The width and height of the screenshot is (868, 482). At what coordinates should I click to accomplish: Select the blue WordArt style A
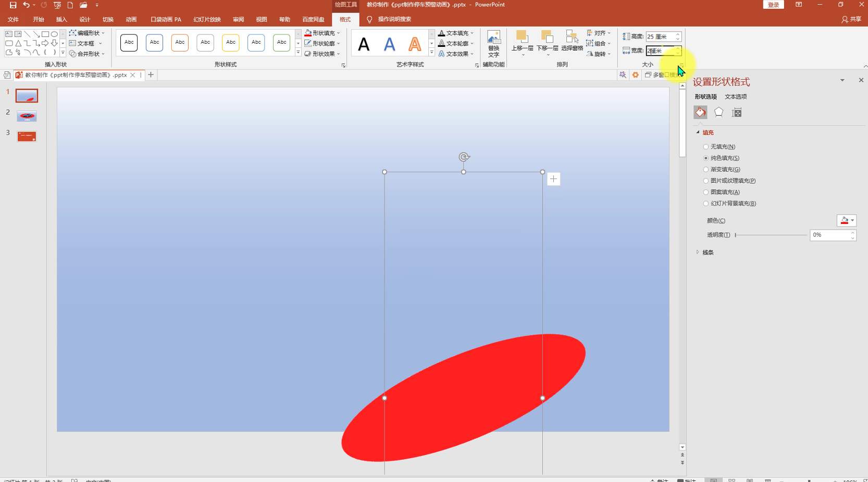point(389,44)
